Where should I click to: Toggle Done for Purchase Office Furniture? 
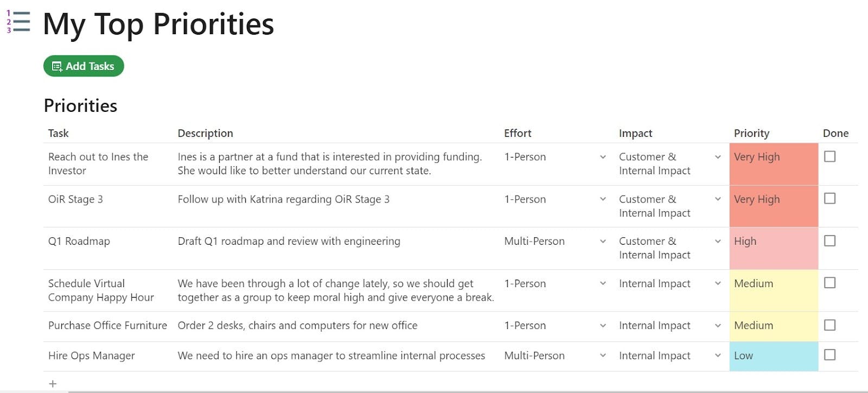point(829,325)
